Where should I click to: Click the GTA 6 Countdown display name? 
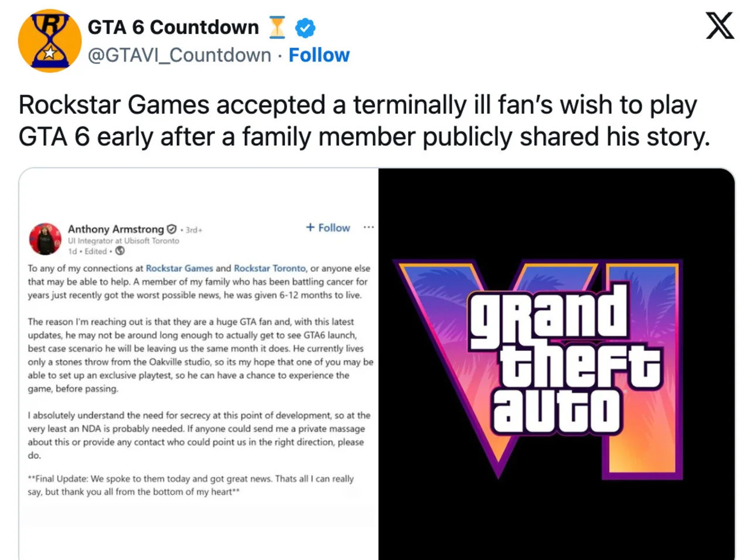pyautogui.click(x=173, y=27)
